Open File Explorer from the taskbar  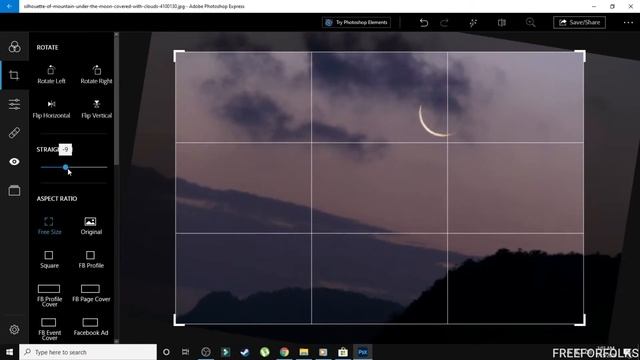tap(304, 352)
